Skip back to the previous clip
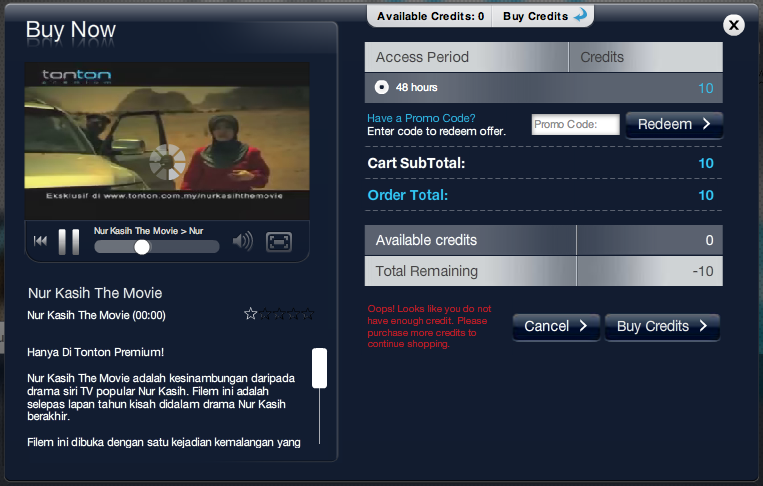The width and height of the screenshot is (763, 486). 40,240
